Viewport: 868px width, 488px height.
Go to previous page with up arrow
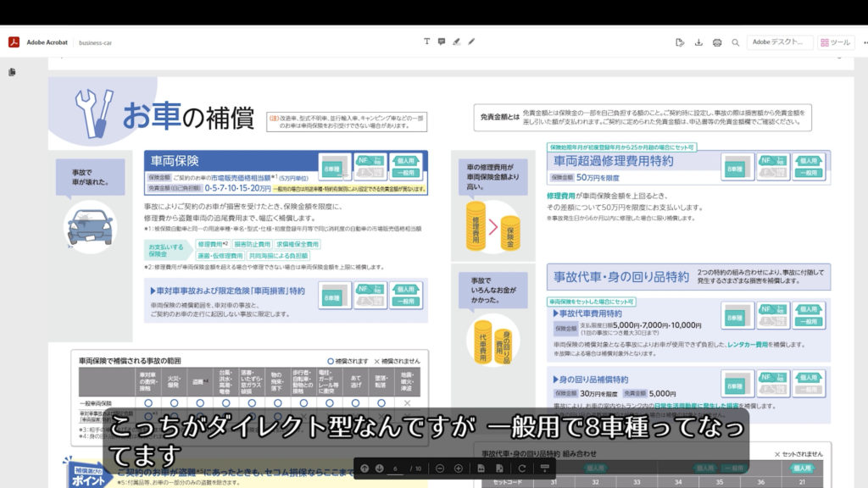tap(364, 469)
